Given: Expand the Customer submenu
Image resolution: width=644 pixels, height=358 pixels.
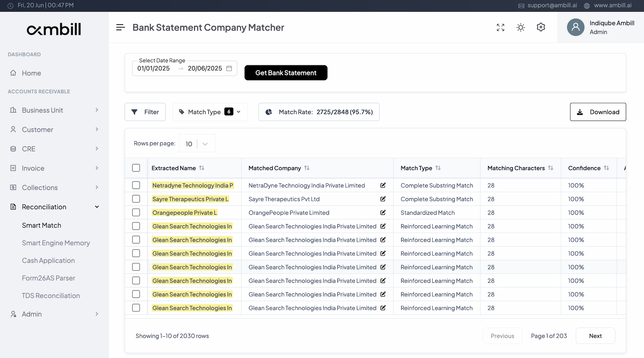Looking at the screenshot, I should tap(97, 129).
